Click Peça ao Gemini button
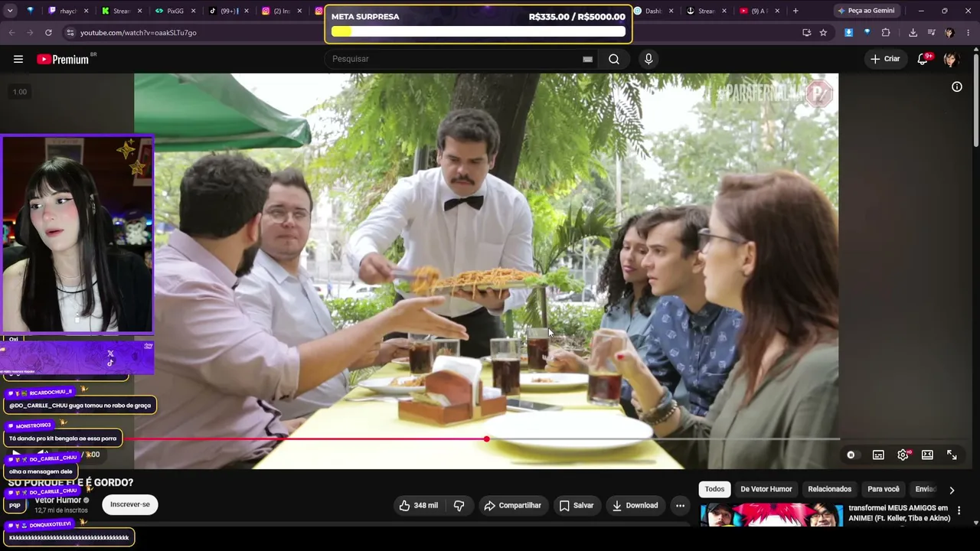980x551 pixels. point(866,11)
